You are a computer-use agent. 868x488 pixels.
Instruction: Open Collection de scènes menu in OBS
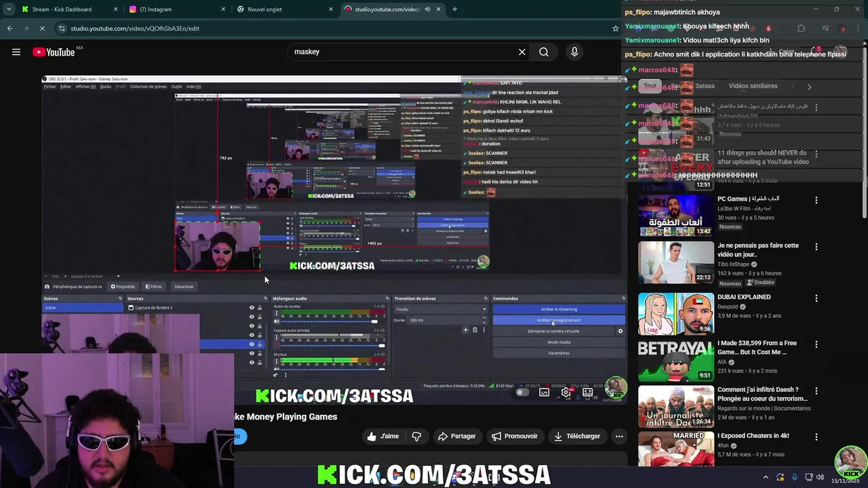[148, 87]
